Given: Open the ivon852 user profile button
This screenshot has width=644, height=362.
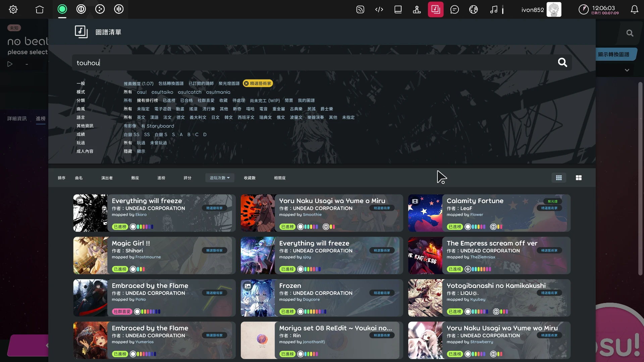Looking at the screenshot, I should tap(541, 9).
